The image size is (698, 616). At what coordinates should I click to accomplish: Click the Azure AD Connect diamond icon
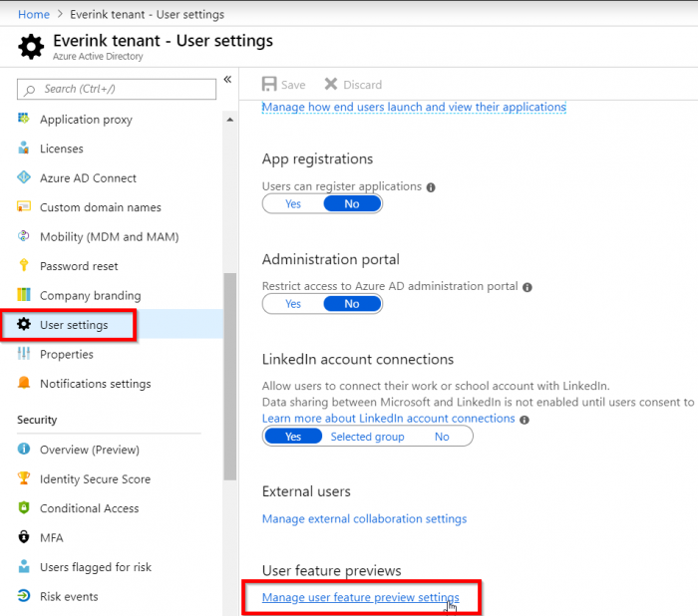point(24,177)
